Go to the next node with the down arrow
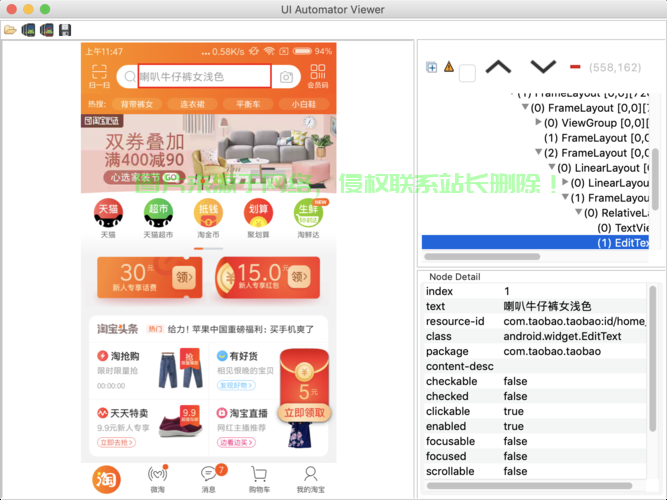The width and height of the screenshot is (667, 500). [x=543, y=67]
